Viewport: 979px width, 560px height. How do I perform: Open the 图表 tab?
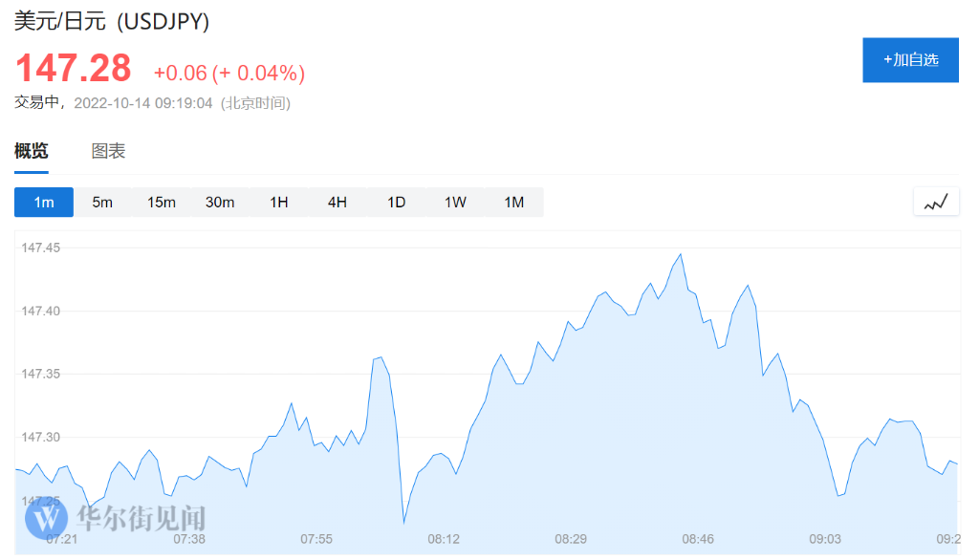(108, 151)
